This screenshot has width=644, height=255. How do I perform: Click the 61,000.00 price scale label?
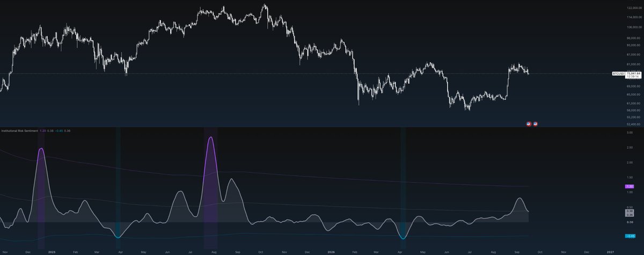(x=632, y=103)
